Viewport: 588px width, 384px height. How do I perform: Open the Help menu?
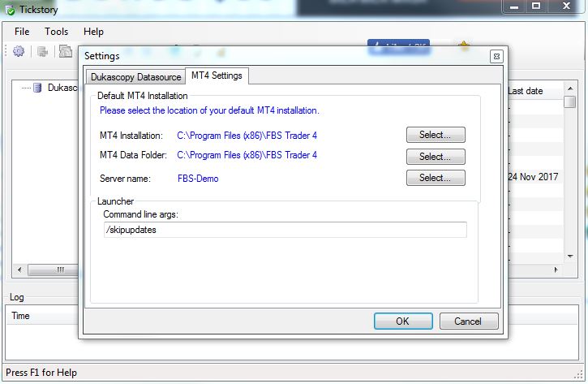[x=93, y=32]
